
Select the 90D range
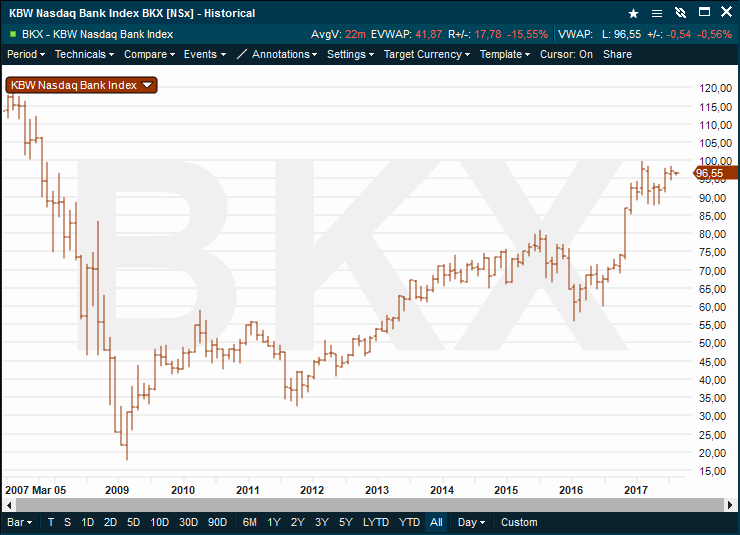218,522
